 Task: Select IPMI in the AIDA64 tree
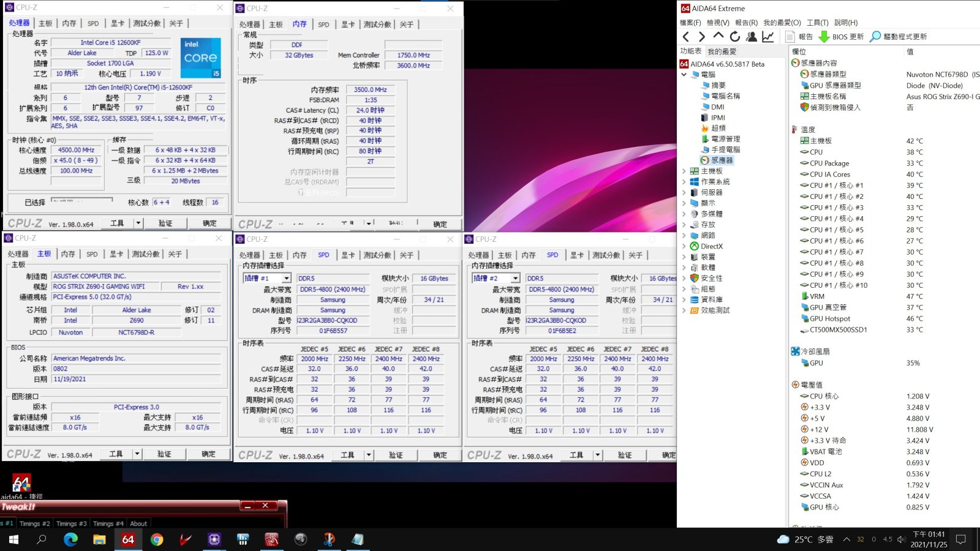tap(718, 118)
